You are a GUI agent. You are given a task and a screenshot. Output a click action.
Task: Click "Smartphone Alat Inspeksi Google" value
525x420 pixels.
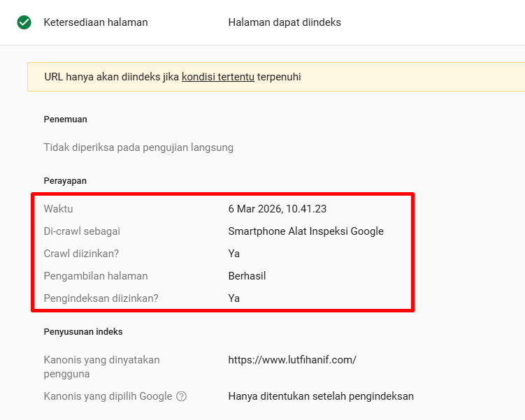[x=305, y=231]
